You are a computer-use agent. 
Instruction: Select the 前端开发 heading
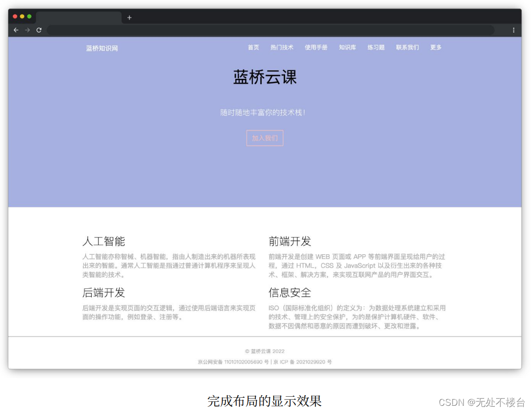tap(290, 241)
